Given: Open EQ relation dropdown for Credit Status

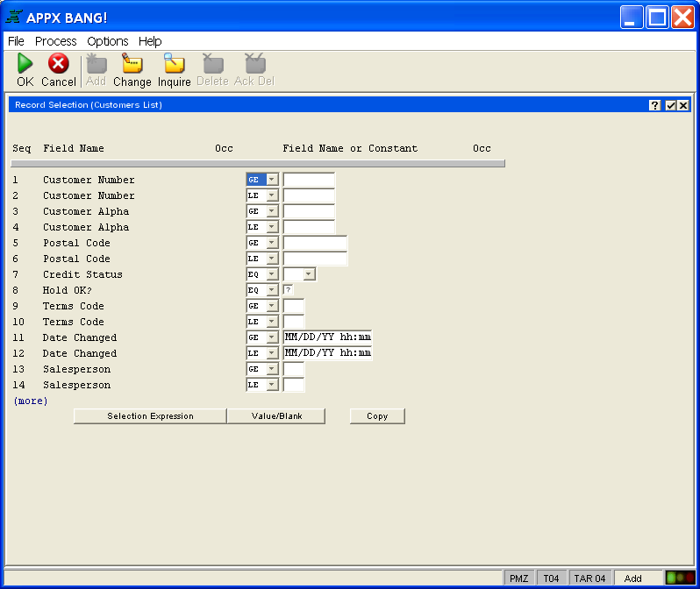Looking at the screenshot, I should point(272,274).
